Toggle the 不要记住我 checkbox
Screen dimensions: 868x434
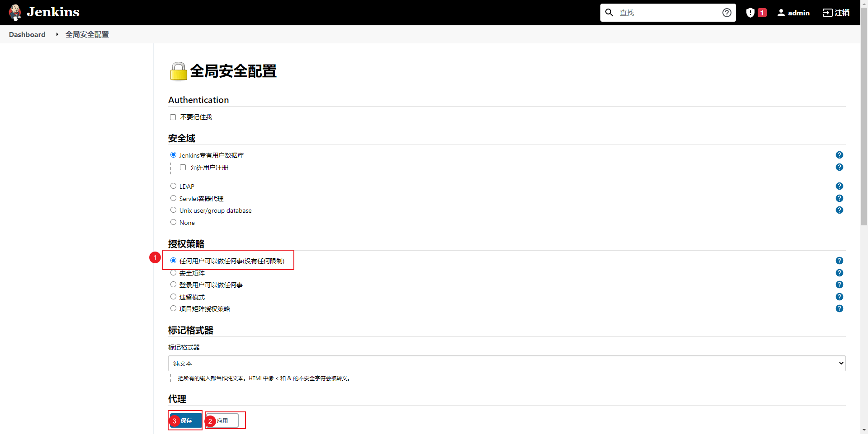click(173, 117)
